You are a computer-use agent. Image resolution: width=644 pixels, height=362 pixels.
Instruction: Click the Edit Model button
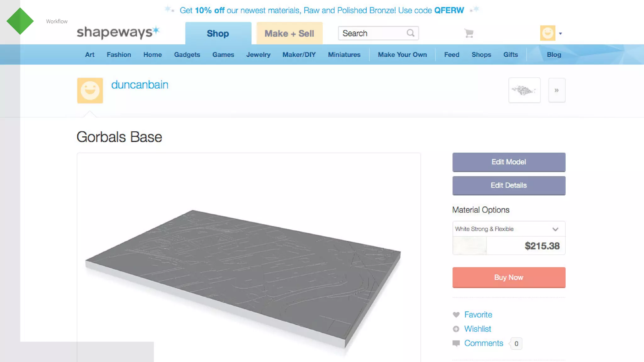click(509, 162)
